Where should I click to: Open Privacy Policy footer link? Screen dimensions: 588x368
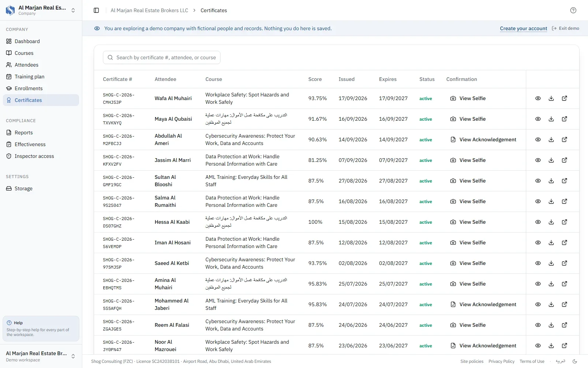pos(501,361)
